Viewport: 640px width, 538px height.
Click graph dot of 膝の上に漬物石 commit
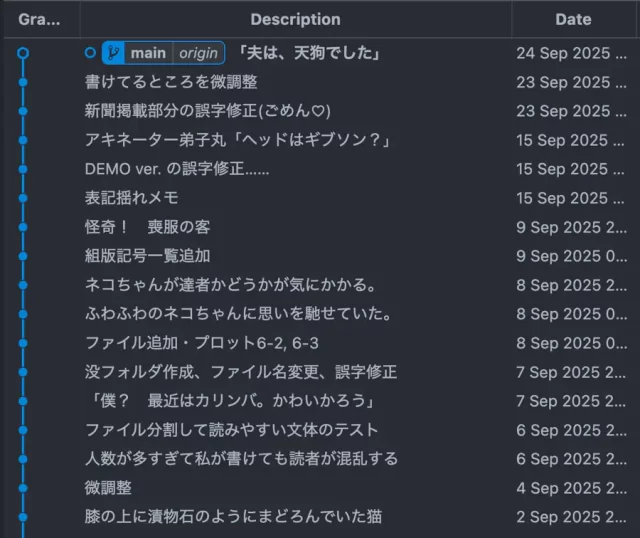click(23, 517)
